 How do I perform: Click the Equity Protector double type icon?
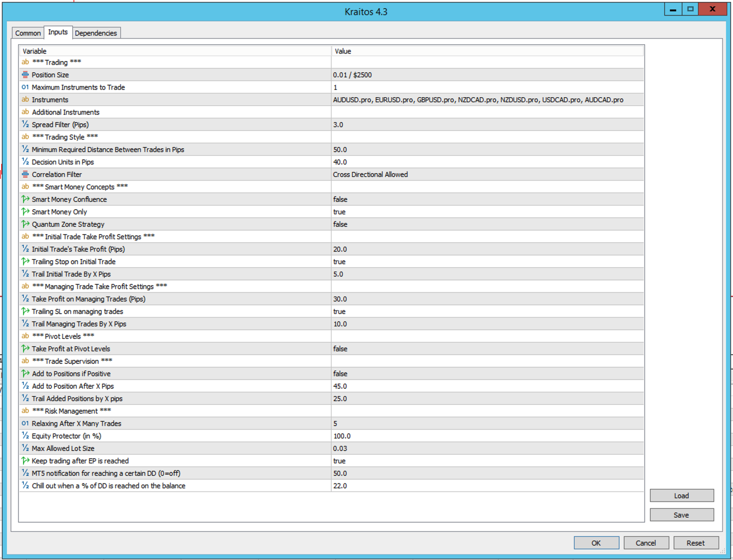26,436
